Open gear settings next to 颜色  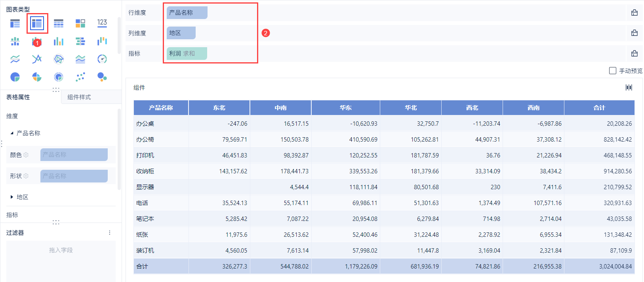pyautogui.click(x=26, y=155)
